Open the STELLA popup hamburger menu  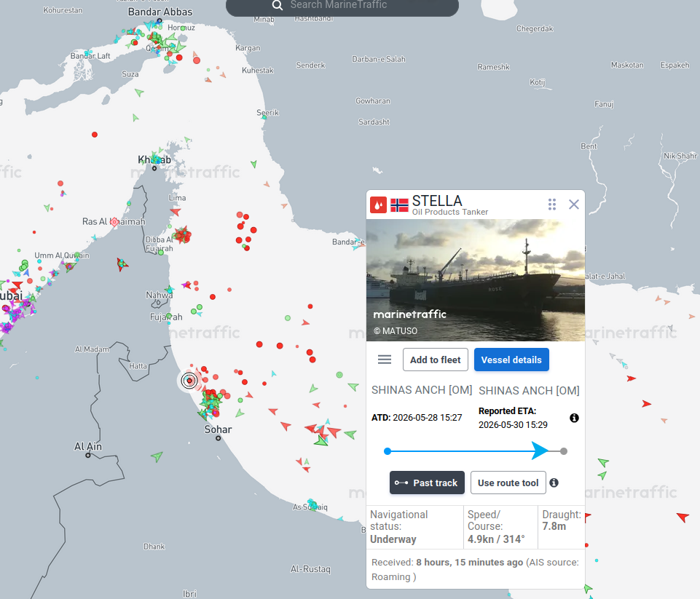[385, 360]
